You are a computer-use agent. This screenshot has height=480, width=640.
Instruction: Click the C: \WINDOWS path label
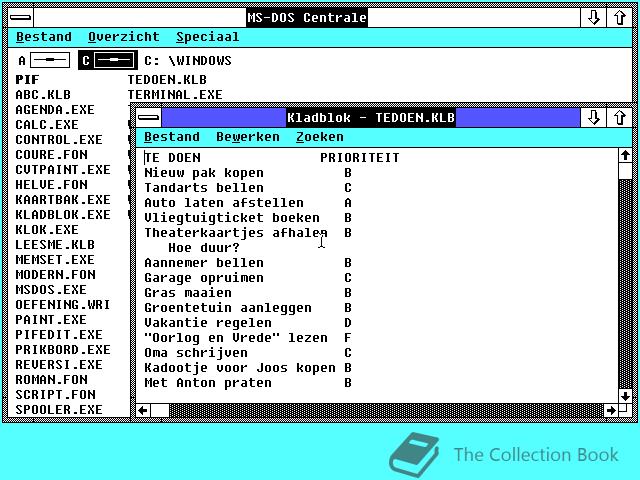[188, 61]
